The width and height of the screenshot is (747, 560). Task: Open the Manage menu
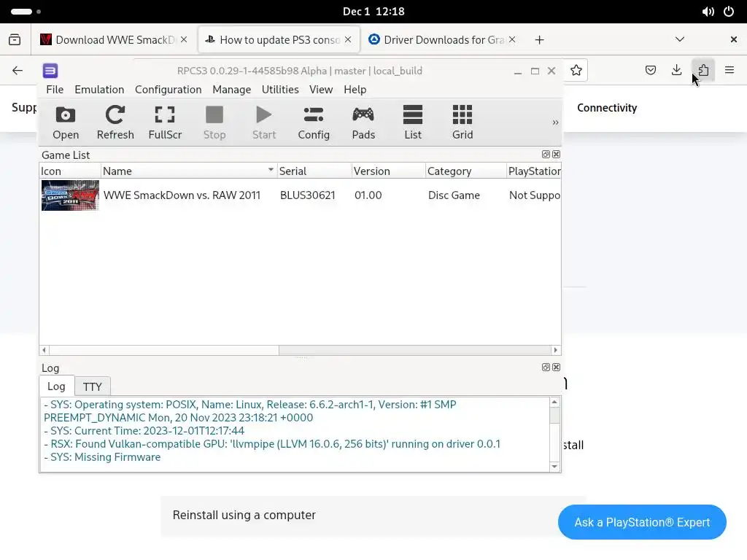click(x=231, y=90)
